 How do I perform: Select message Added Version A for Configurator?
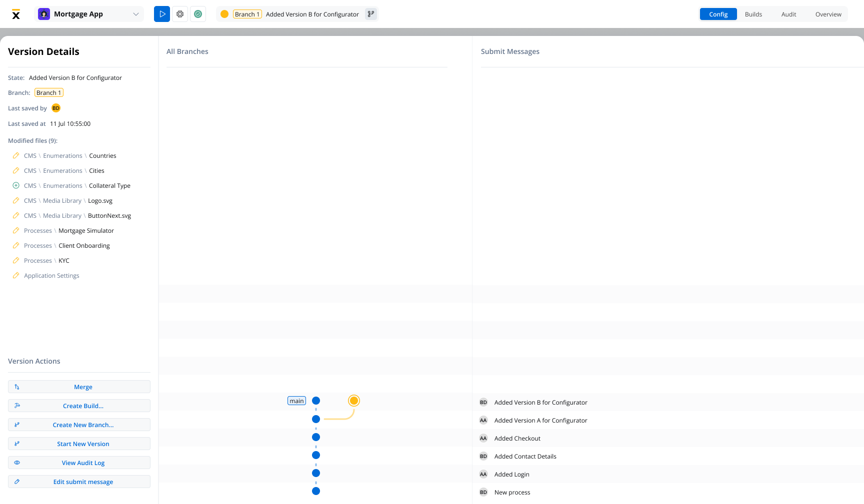point(540,421)
